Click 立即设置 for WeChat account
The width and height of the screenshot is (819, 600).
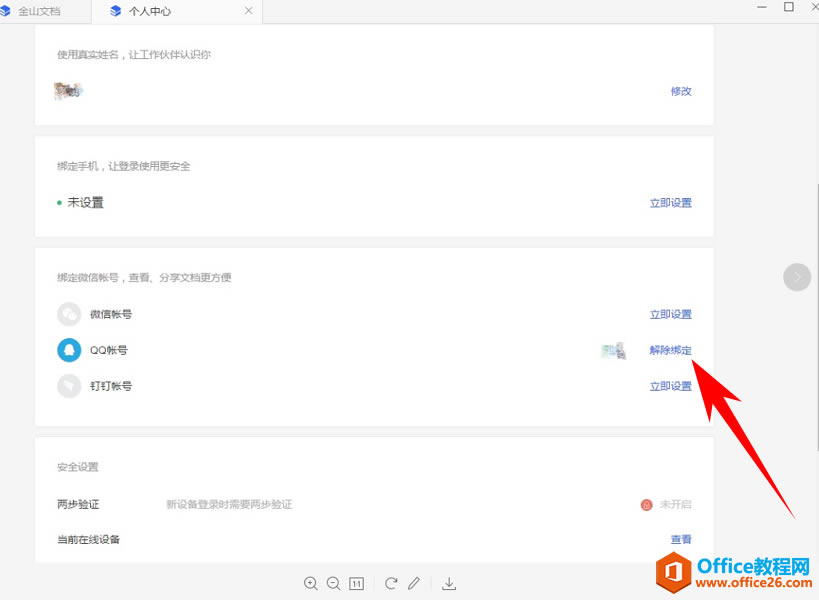point(670,314)
